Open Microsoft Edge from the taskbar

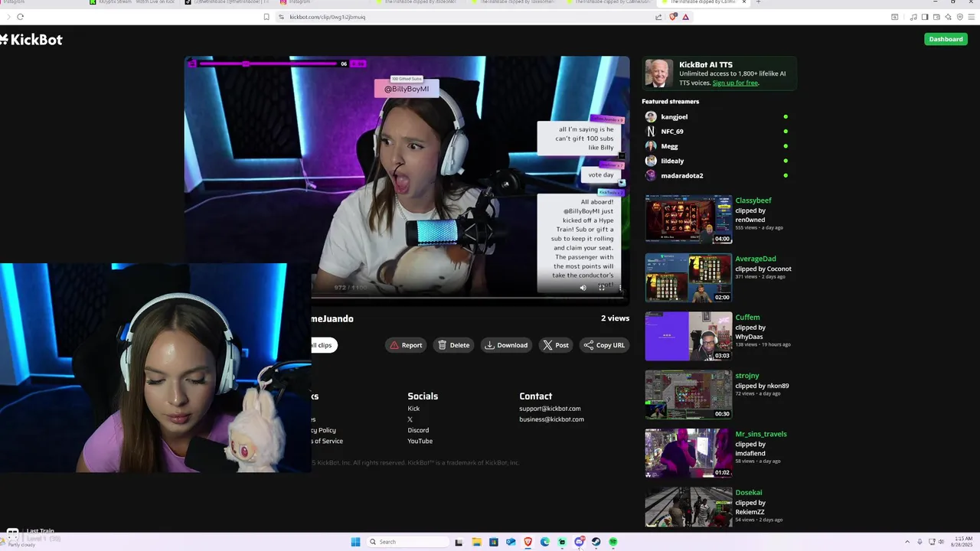pyautogui.click(x=544, y=542)
